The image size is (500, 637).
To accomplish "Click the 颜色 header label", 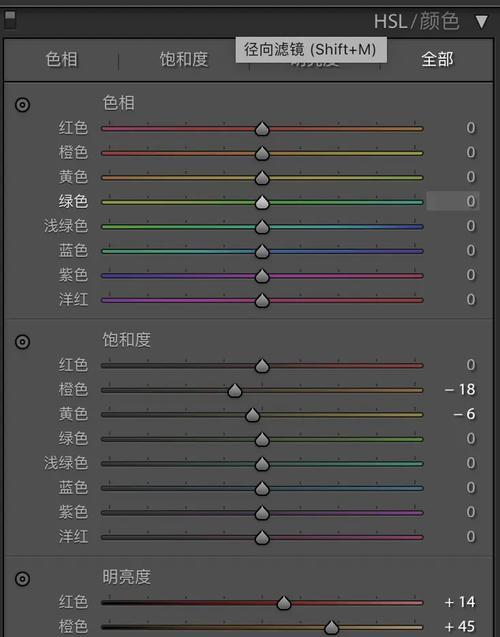I will tap(439, 22).
